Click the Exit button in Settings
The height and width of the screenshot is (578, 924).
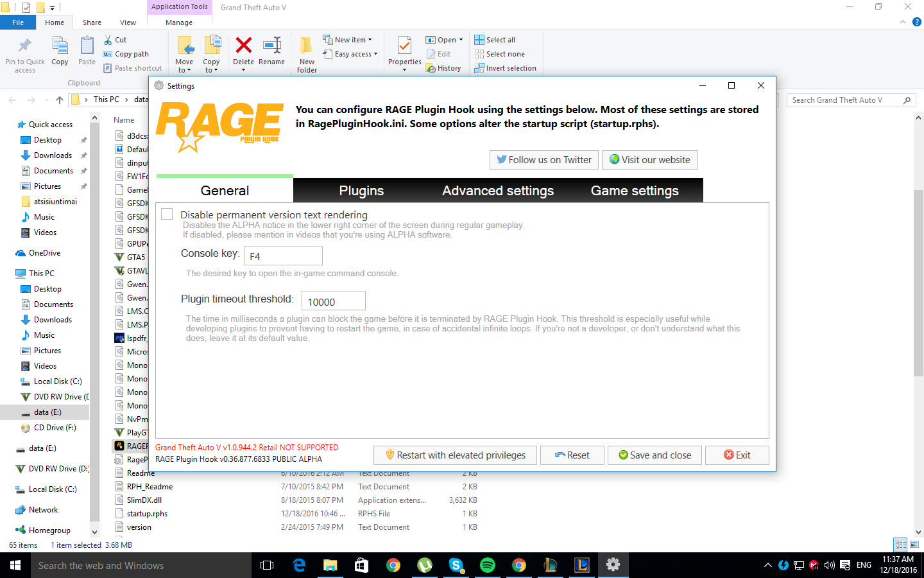737,455
